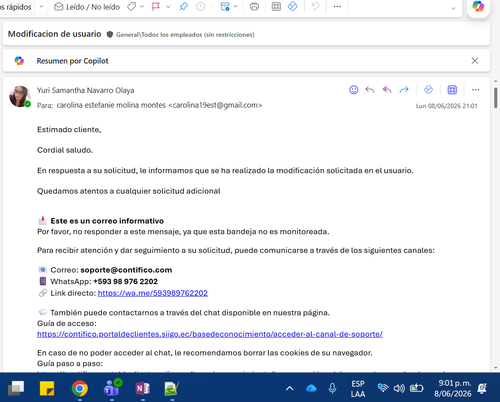This screenshot has height=402, width=500.
Task: Click the date Lun 08/06/2026 21:01
Action: click(447, 106)
